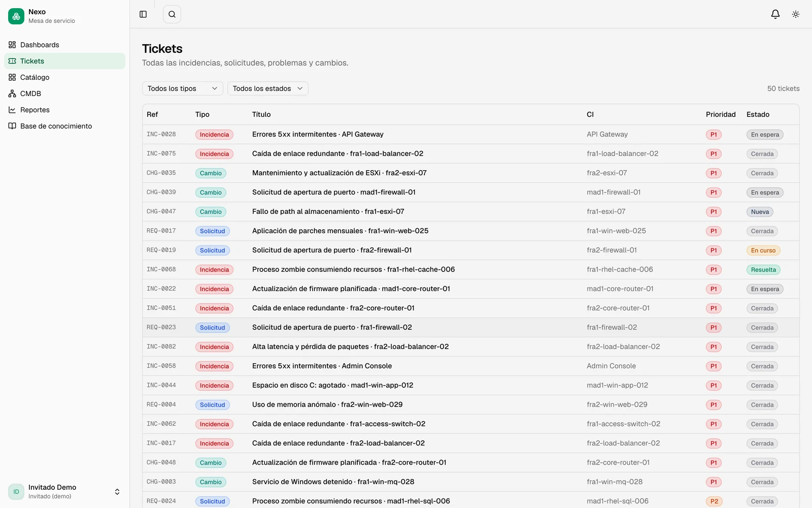Click the Tipo column header
This screenshot has height=508, width=812.
[202, 114]
